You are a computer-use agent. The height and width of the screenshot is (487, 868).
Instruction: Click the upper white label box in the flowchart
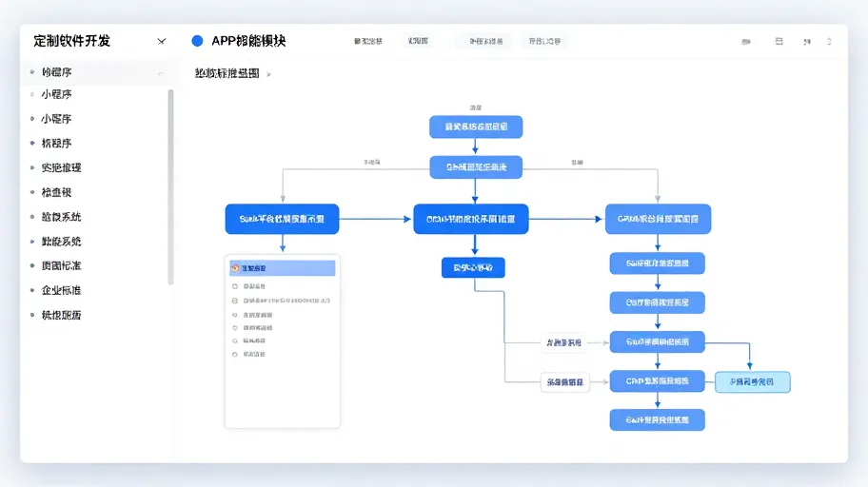(564, 342)
